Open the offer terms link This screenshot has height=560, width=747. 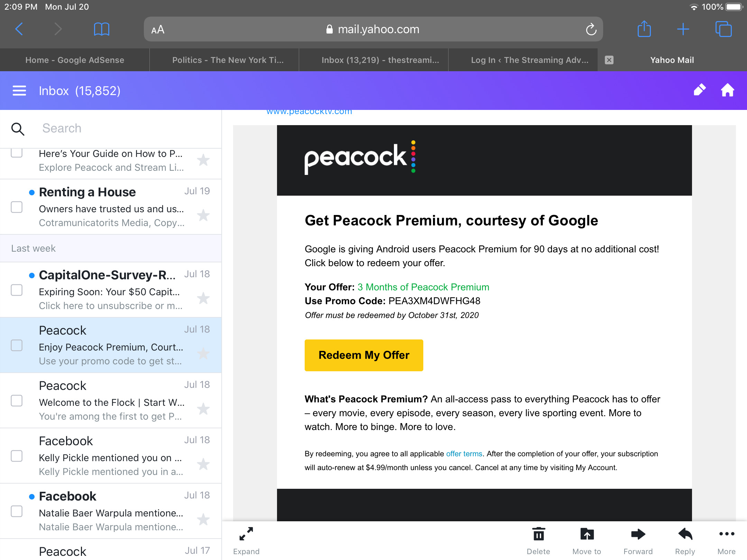point(464,454)
